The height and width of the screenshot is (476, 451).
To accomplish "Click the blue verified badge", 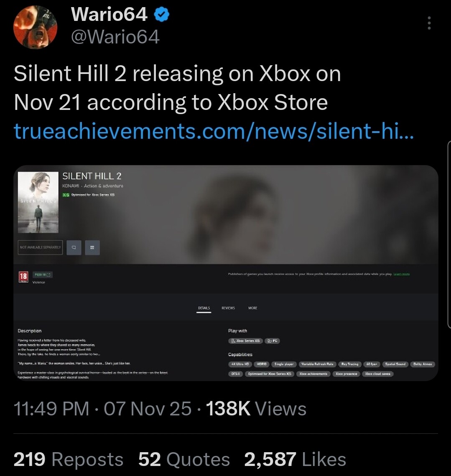I will [162, 15].
